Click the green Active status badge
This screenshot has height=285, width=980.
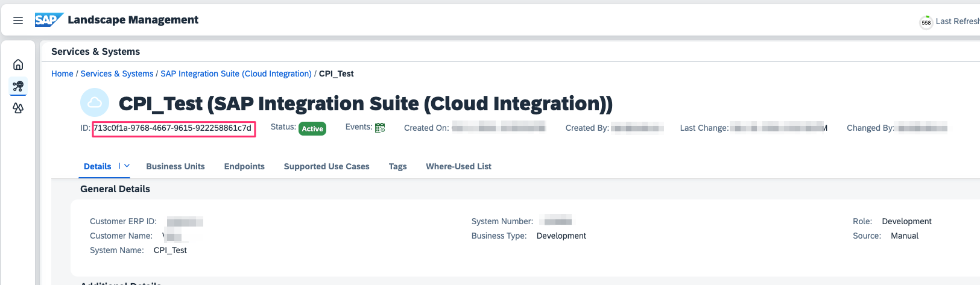click(x=312, y=128)
